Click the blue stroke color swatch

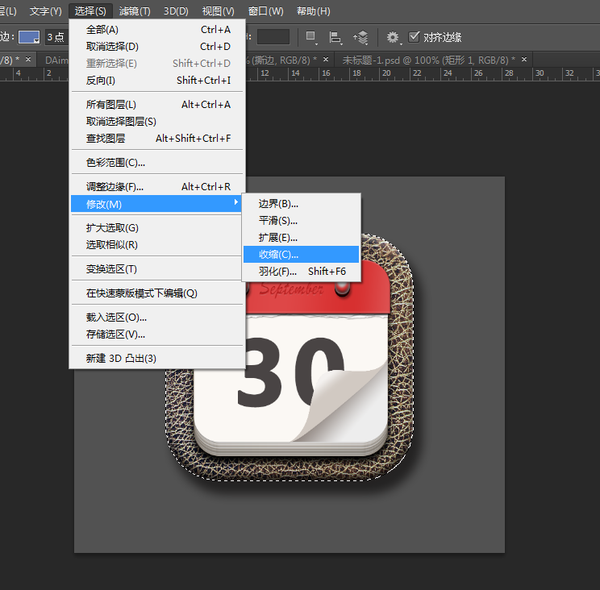[x=29, y=37]
